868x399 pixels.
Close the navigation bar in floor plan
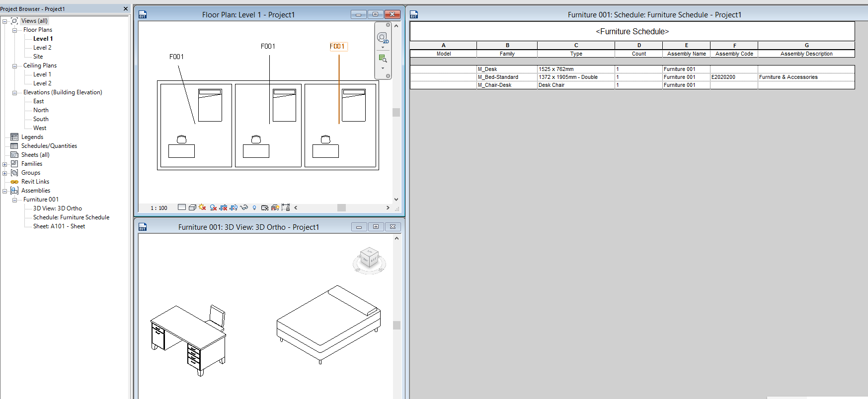click(x=388, y=25)
